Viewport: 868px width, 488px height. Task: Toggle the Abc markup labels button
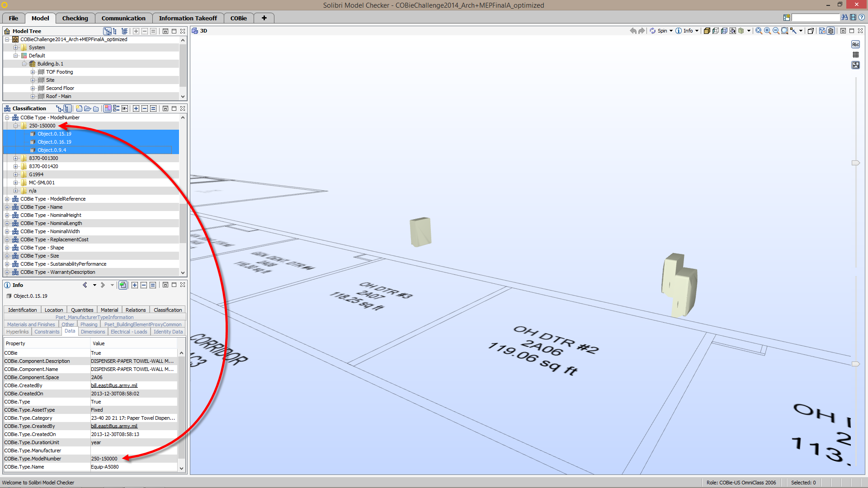(855, 44)
